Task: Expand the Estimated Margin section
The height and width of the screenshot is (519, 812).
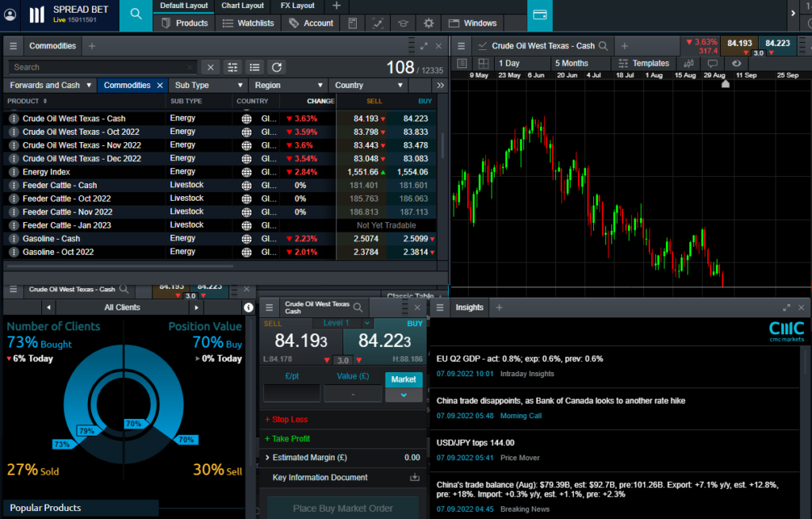Action: click(268, 458)
